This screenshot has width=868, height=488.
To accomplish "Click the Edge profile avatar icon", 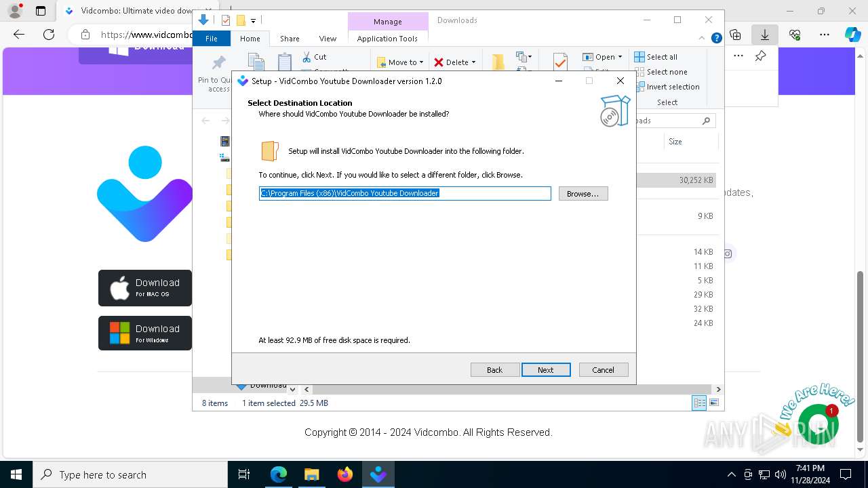I will point(14,11).
